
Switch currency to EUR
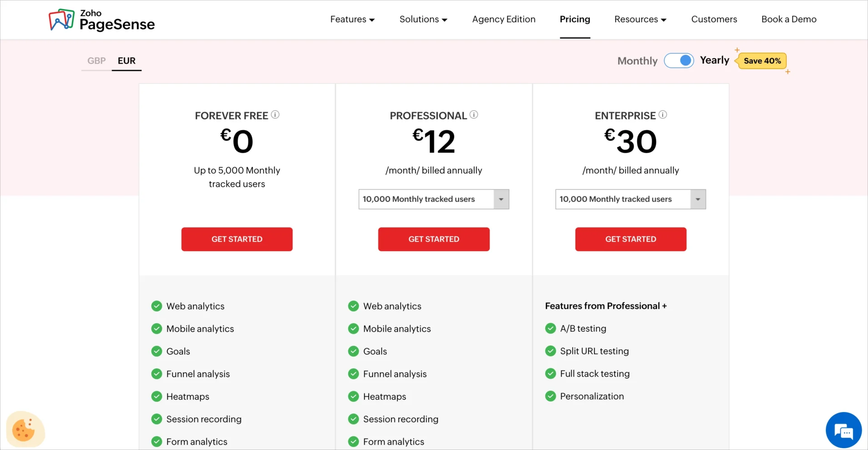127,61
